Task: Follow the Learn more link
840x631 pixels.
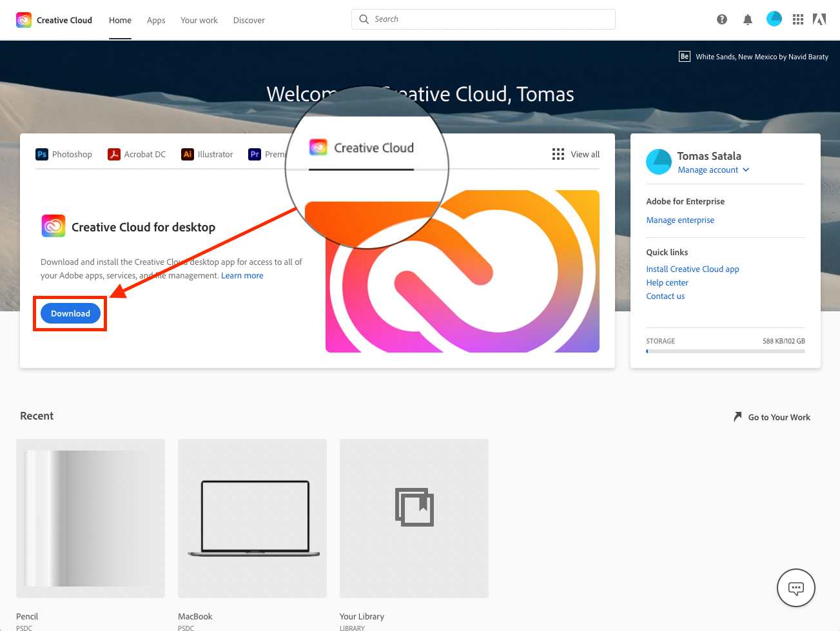Action: point(242,275)
